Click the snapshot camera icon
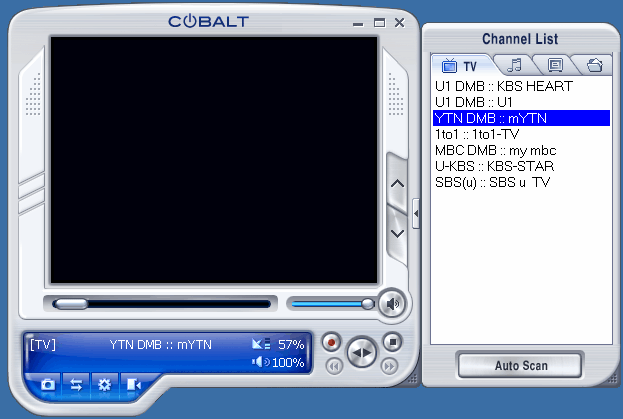The width and height of the screenshot is (623, 419). 48,384
